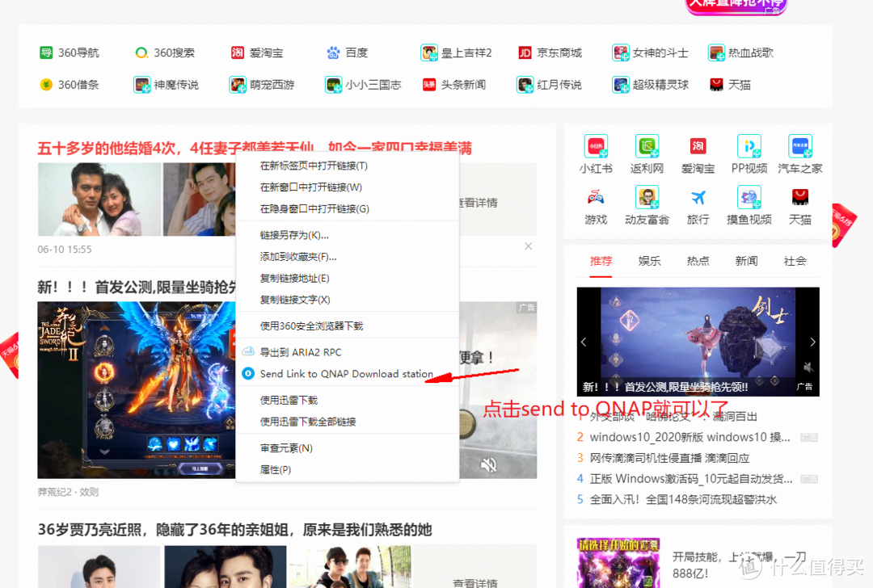Open hot item 网传滴滴司机性侵直播
Screen dimensions: 873x588
point(669,458)
